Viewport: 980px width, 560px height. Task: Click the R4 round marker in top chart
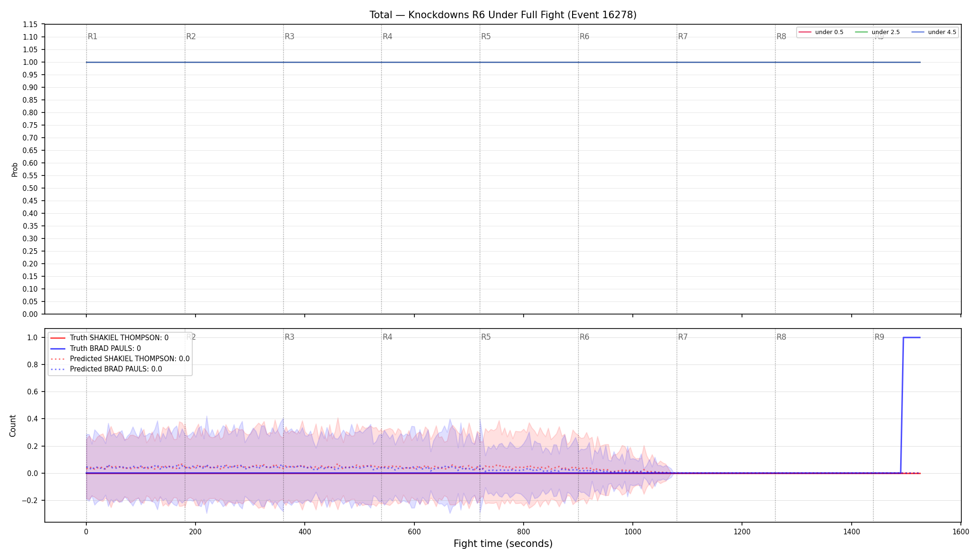[x=387, y=36]
